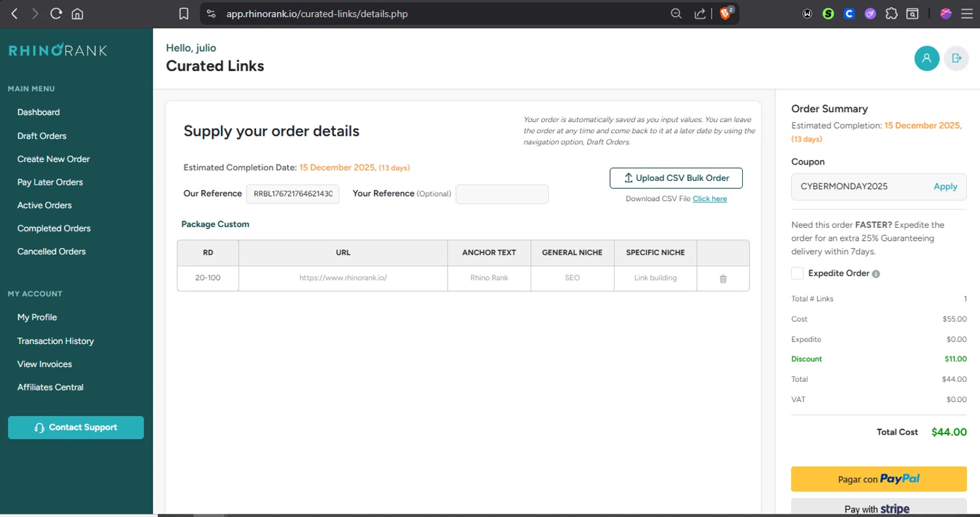Delete the rhinorank.io row with trash icon

coord(723,279)
